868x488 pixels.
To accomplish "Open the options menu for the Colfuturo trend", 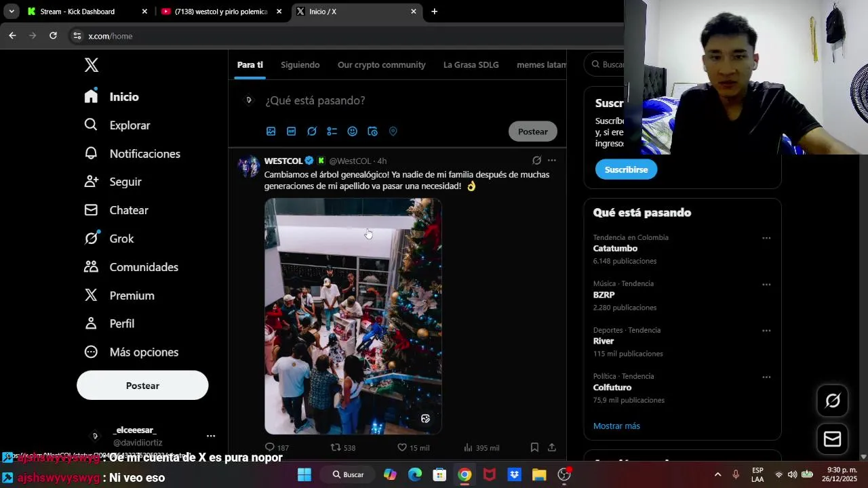I will (766, 377).
